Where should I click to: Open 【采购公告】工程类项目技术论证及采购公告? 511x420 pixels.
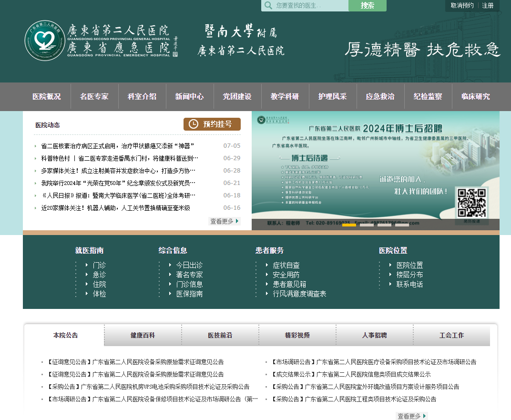354,399
